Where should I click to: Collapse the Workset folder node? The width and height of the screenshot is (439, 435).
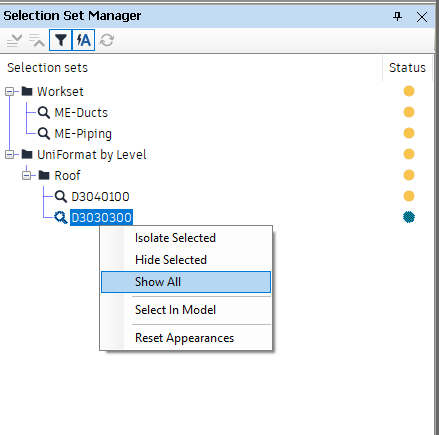[10, 91]
